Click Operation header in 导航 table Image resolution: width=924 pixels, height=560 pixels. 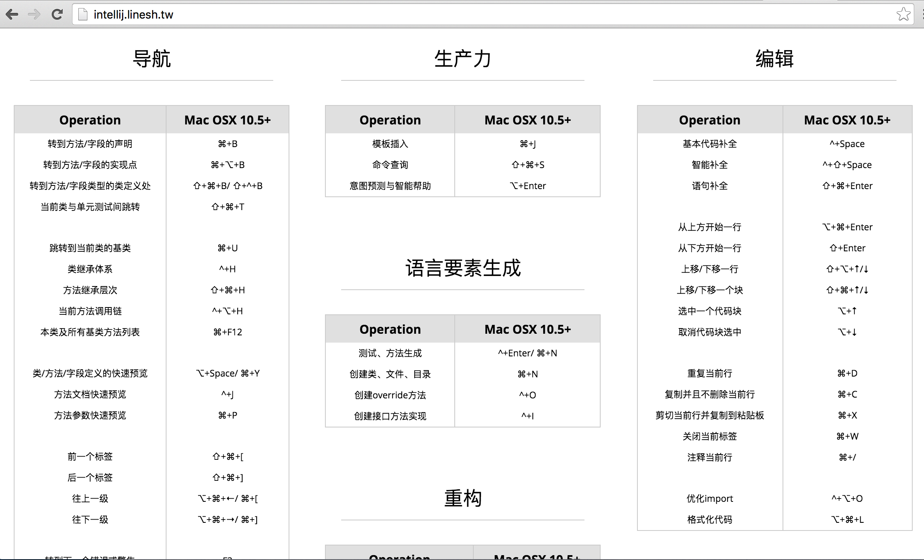pyautogui.click(x=90, y=120)
